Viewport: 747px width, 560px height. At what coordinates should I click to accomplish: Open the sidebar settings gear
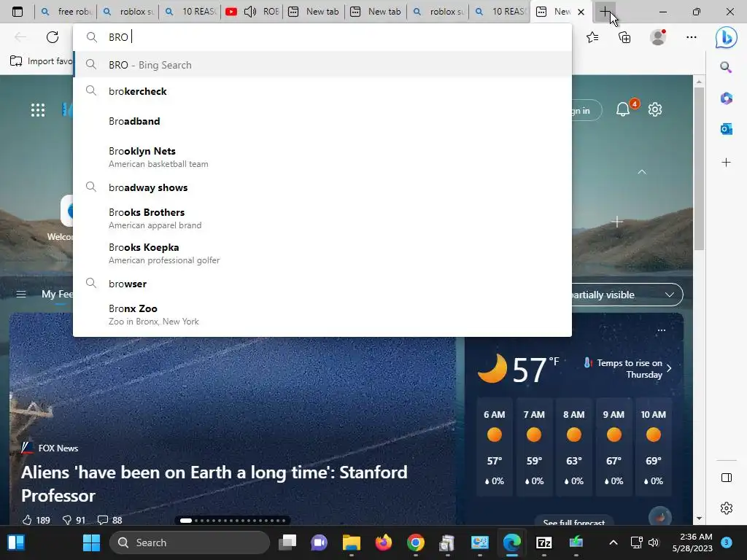[727, 508]
